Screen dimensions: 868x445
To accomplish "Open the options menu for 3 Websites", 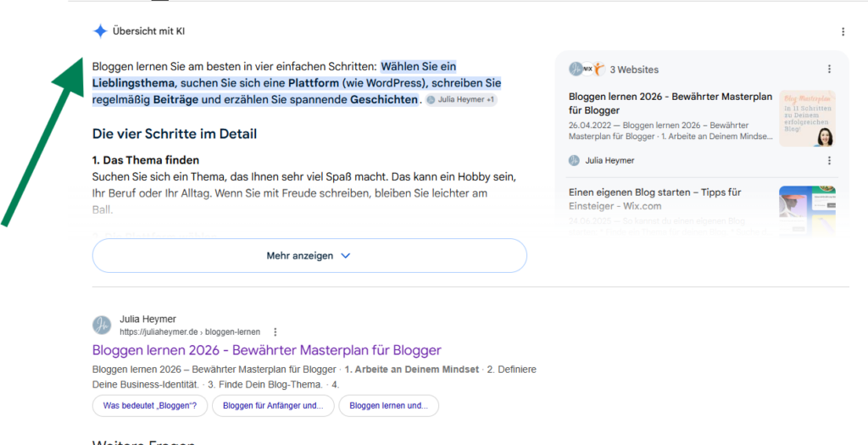I will tap(829, 70).
